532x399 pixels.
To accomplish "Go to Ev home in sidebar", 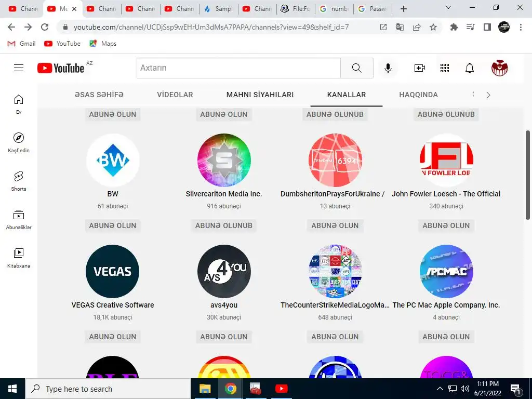I will click(x=19, y=104).
